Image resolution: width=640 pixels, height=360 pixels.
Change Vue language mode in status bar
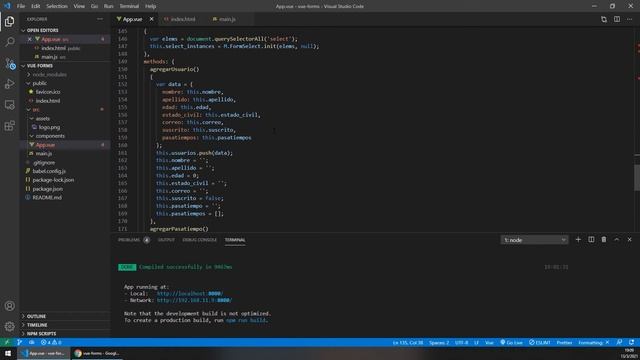click(489, 342)
